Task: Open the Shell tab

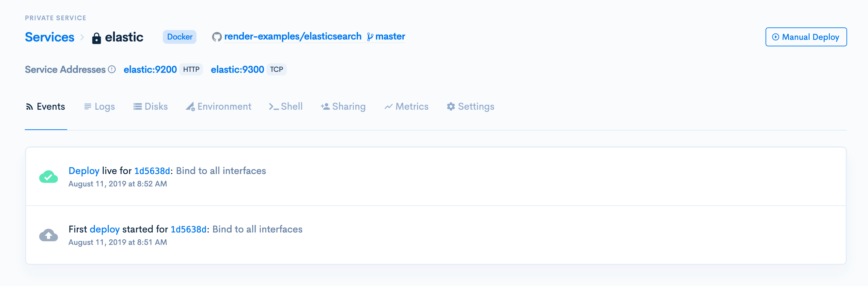Action: (286, 106)
